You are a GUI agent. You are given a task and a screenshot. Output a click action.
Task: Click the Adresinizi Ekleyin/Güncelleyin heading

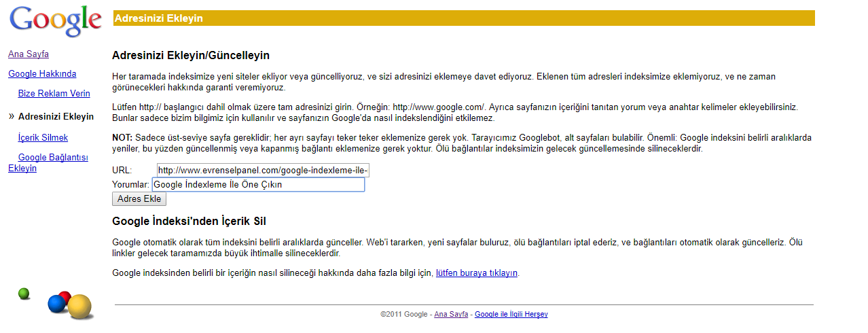191,55
